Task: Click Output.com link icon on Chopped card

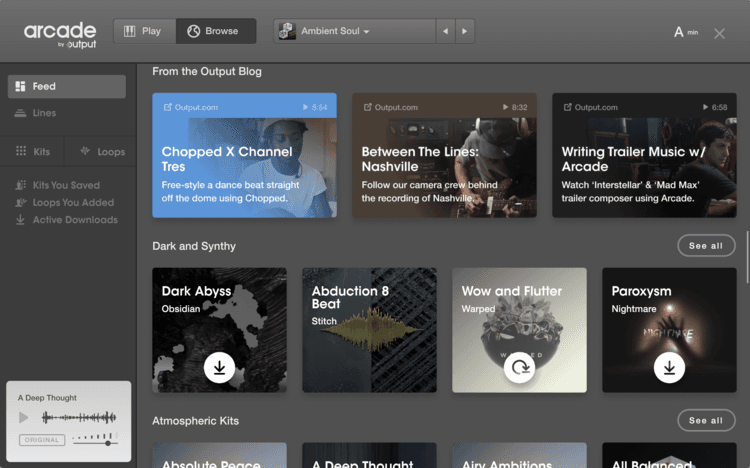Action: click(x=167, y=107)
